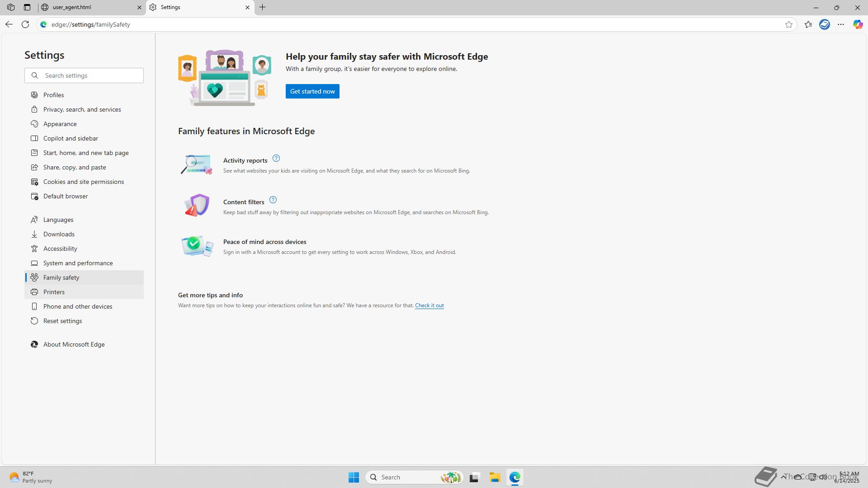Image resolution: width=868 pixels, height=488 pixels.
Task: Select System and performance section
Action: pyautogui.click(x=78, y=263)
